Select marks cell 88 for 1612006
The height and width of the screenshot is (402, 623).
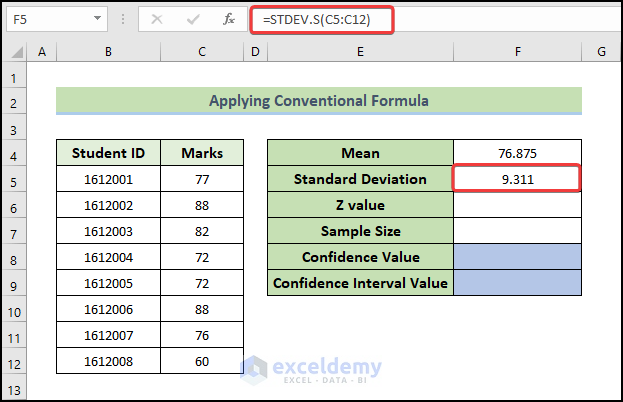(202, 309)
